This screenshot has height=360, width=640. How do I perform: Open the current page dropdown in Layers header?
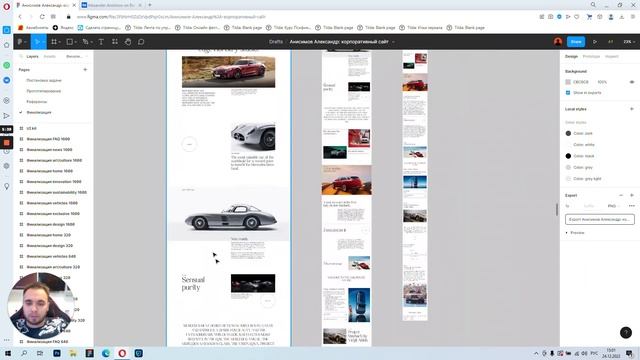point(76,56)
